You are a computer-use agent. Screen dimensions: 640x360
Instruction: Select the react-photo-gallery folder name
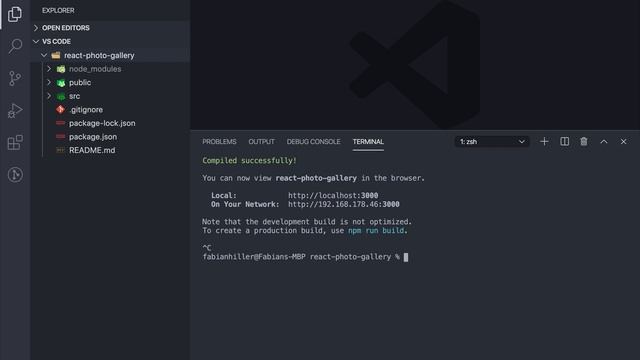tap(99, 55)
